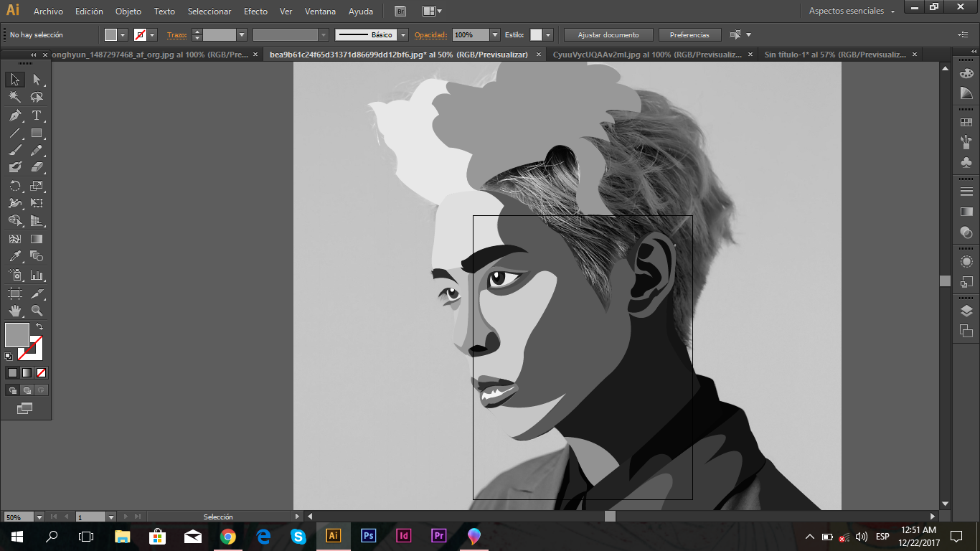
Task: Open the Transparency panel
Action: click(966, 232)
